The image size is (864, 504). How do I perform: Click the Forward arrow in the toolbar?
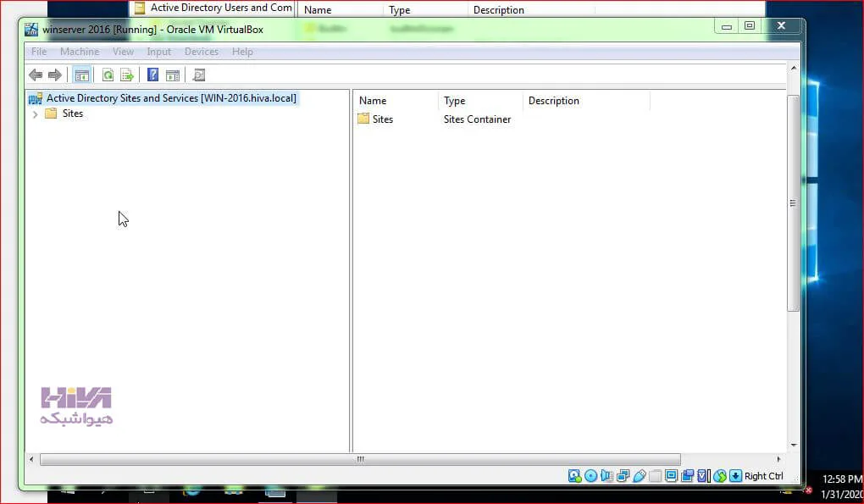click(55, 75)
